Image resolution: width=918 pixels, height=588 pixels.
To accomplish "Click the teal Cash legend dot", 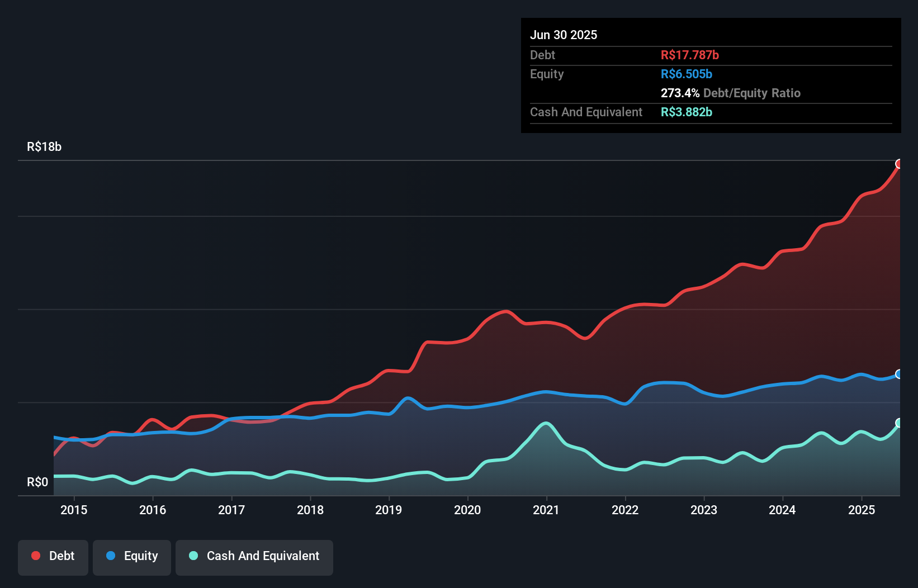I will point(193,556).
